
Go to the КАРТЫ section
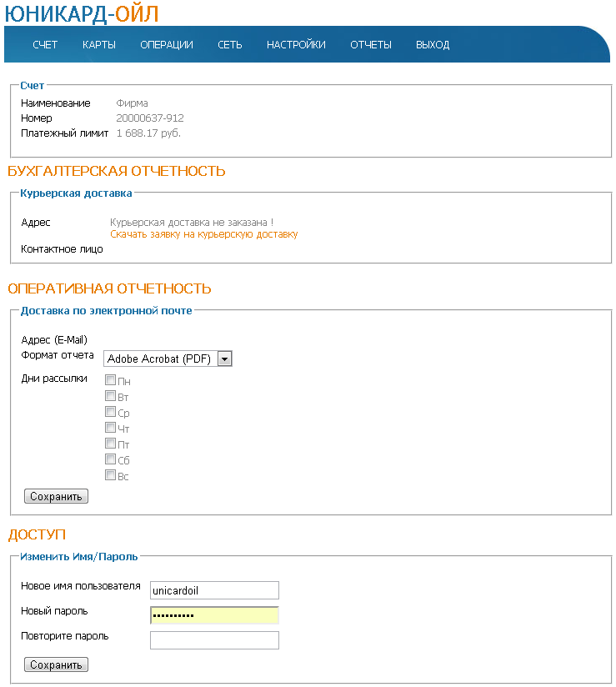(98, 45)
